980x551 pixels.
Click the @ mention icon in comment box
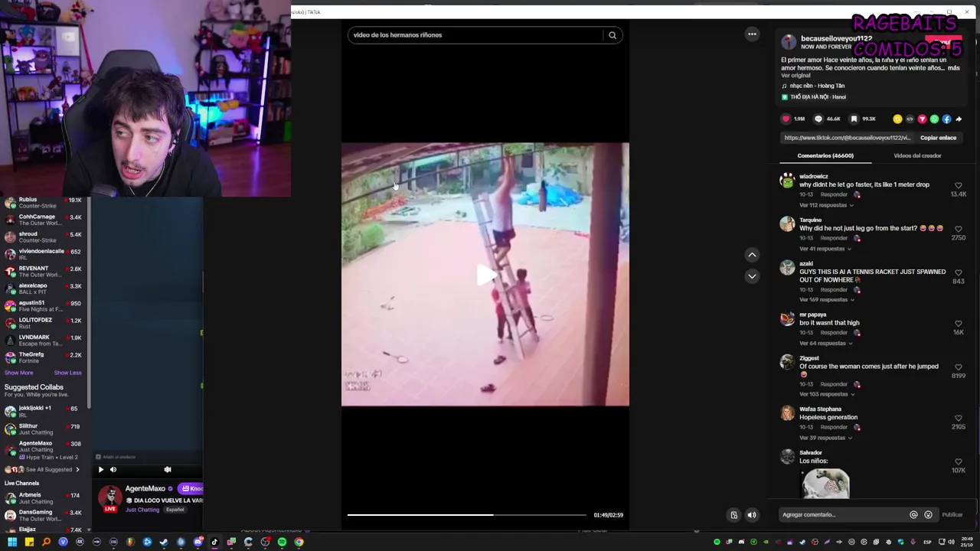(913, 515)
